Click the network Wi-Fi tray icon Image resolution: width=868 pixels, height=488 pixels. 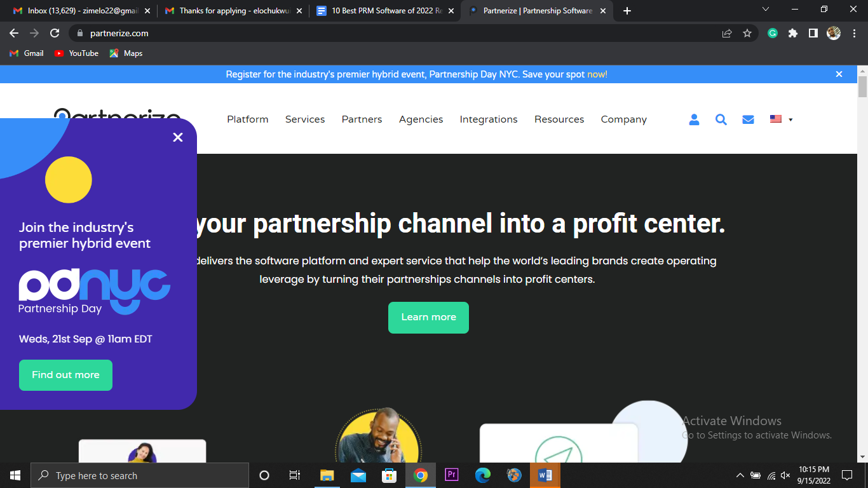pos(771,475)
